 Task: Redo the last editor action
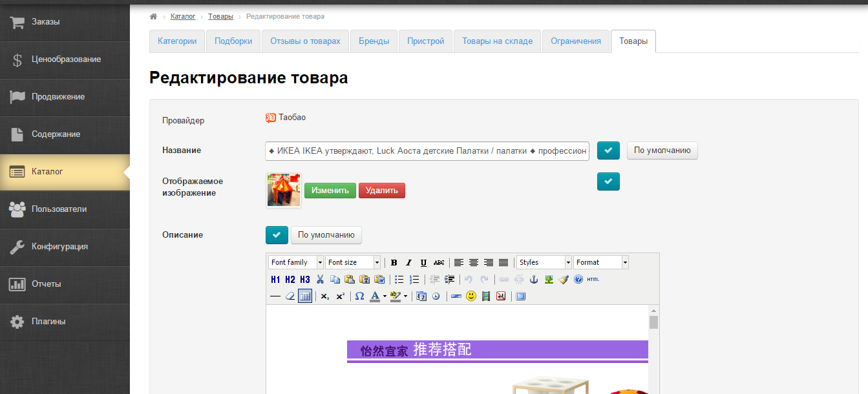(x=484, y=280)
